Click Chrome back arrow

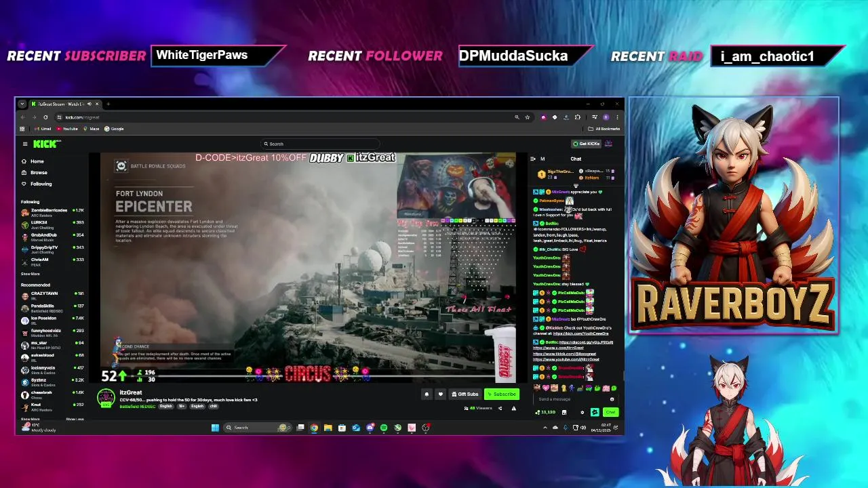coord(22,117)
